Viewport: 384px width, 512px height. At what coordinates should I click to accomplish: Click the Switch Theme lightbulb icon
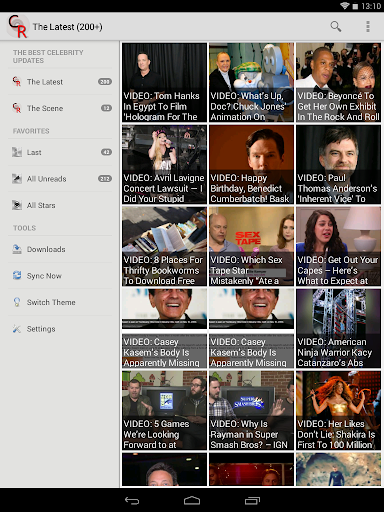[17, 302]
